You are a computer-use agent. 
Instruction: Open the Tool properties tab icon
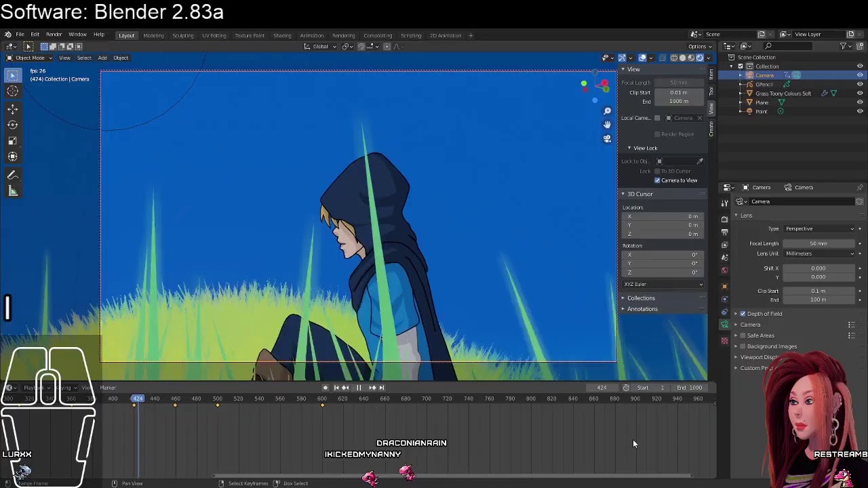[725, 202]
